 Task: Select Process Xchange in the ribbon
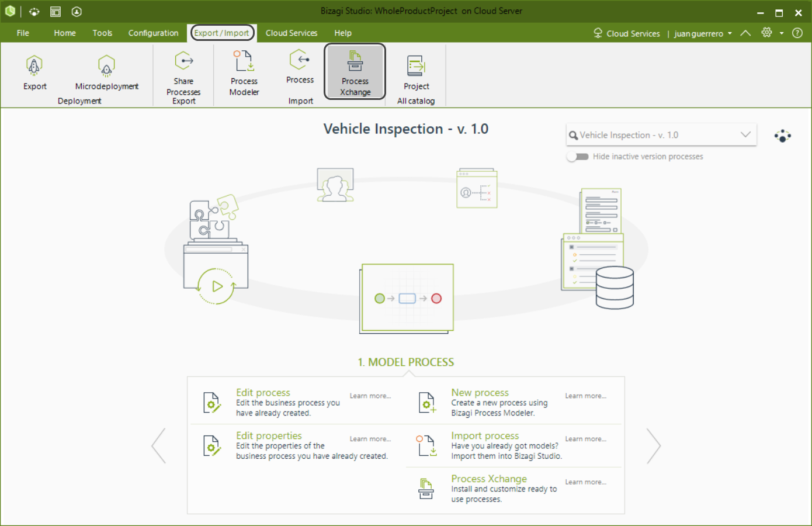(355, 72)
